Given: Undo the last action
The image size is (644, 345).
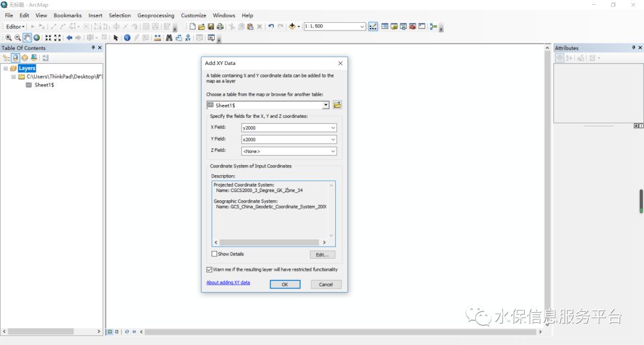Looking at the screenshot, I should click(x=271, y=26).
